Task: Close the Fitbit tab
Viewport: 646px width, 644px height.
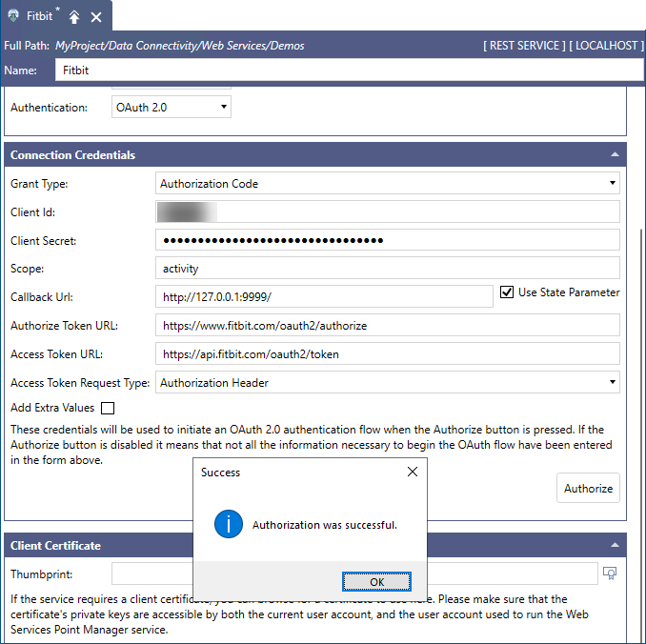Action: pyautogui.click(x=96, y=17)
